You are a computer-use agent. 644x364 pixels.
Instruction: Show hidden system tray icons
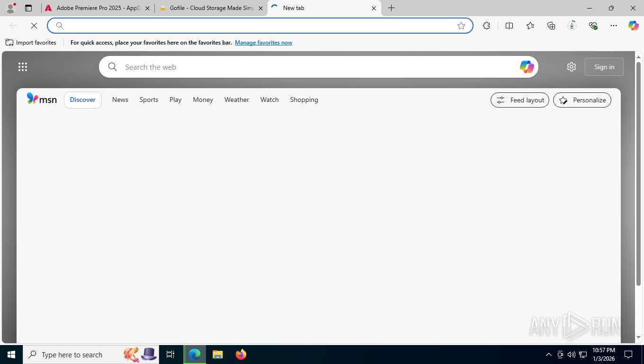tap(549, 355)
